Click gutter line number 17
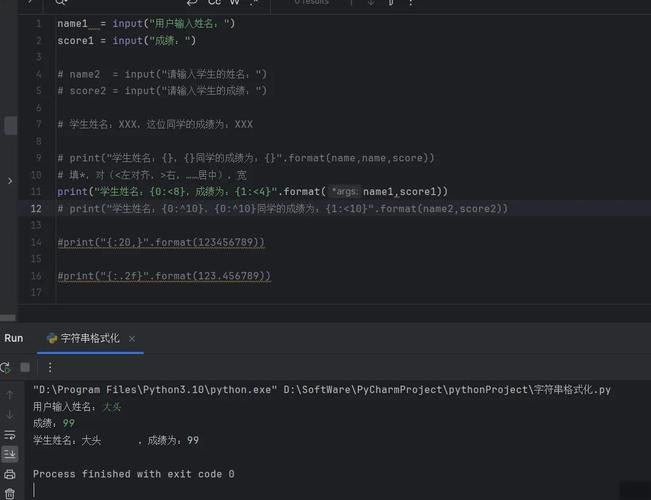Screen dimensions: 651x500 [x=36, y=292]
